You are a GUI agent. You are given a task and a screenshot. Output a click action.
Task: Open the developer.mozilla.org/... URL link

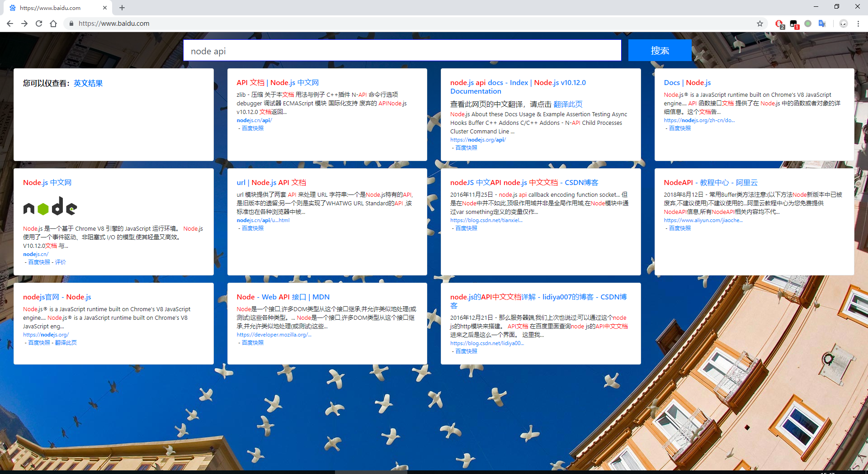(274, 335)
